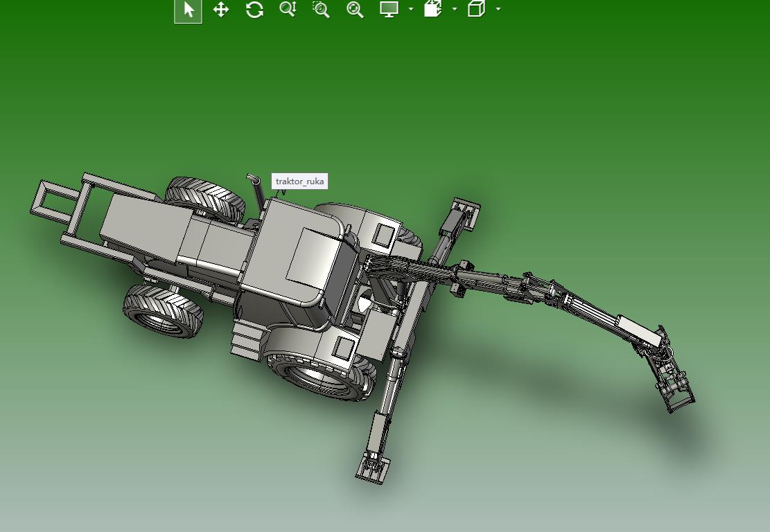Activate the Select arrow tool
770x532 pixels.
coord(188,10)
